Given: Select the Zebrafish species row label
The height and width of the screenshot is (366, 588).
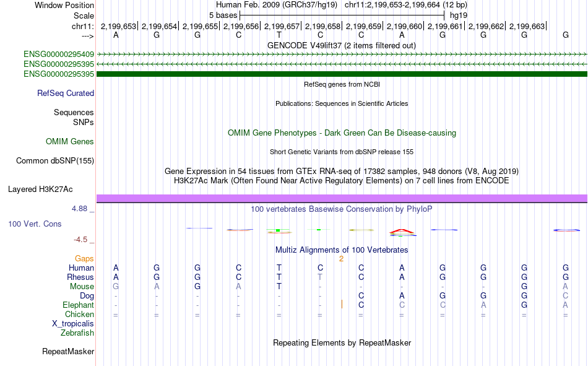Looking at the screenshot, I should point(77,333).
